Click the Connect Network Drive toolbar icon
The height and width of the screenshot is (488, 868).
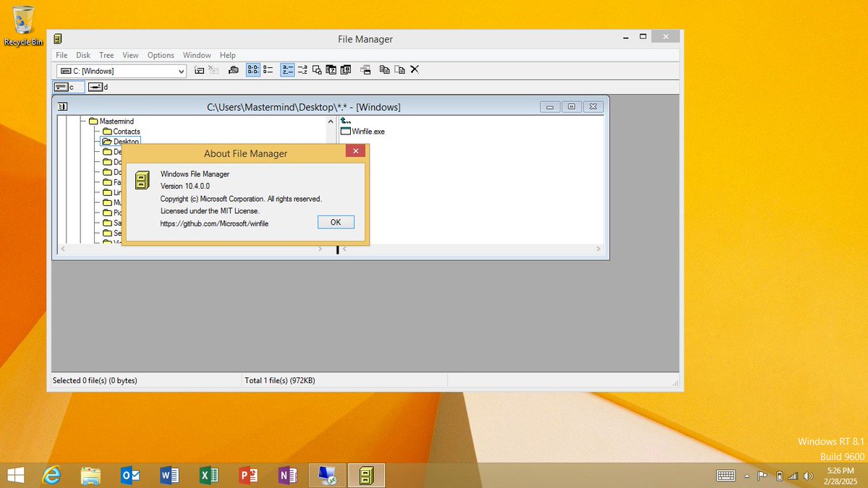(x=199, y=70)
